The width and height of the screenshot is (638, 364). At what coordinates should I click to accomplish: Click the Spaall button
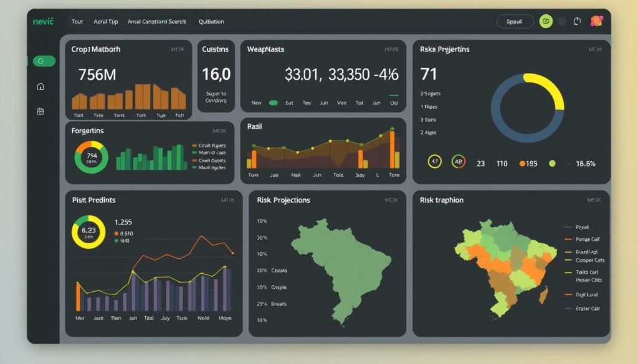pos(515,21)
